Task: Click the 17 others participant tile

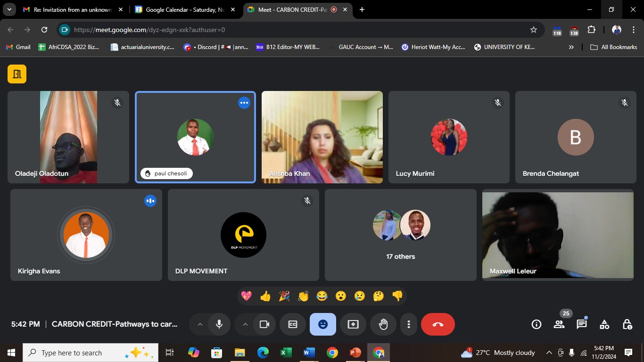Action: coord(400,235)
